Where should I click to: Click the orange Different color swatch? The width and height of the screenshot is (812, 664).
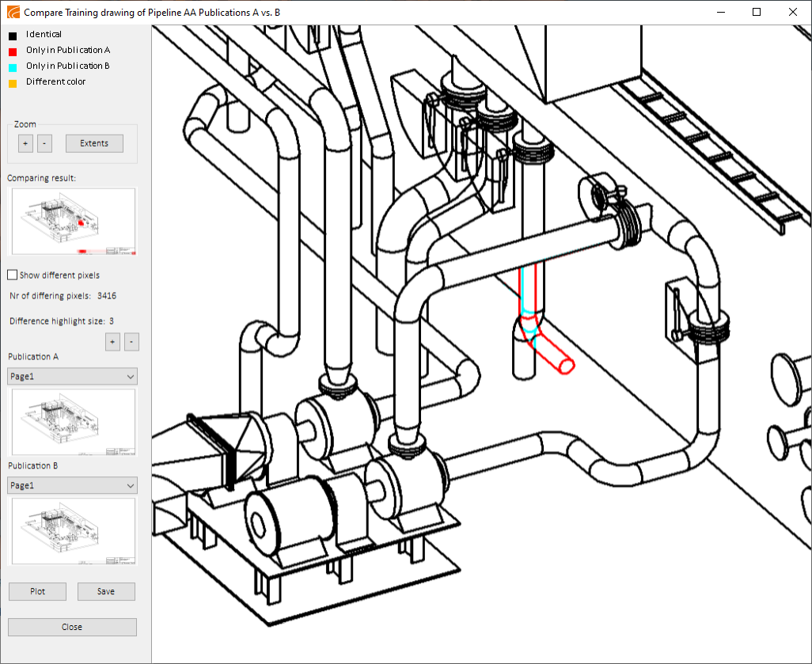pyautogui.click(x=13, y=83)
